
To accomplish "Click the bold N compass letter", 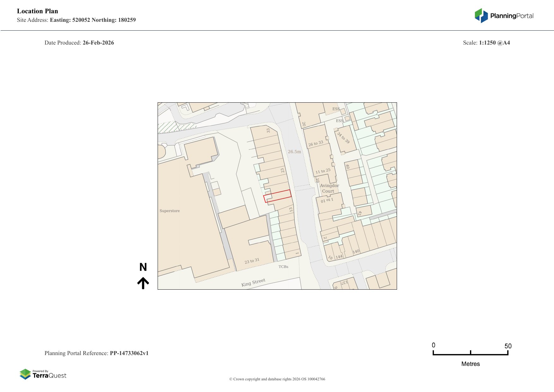I will 143,267.
